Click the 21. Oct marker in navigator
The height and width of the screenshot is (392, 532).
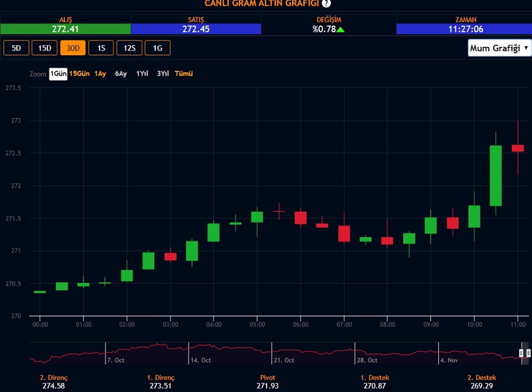(x=283, y=360)
